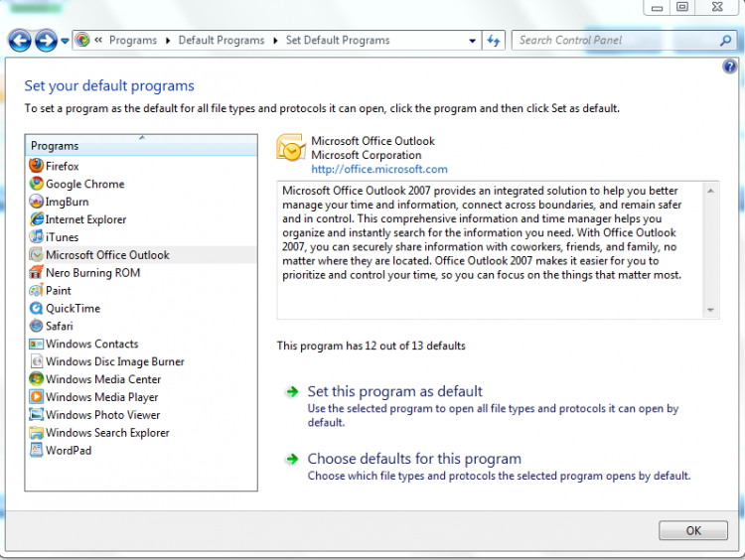Open the office.microsoft.com link
Viewport: 745px width, 560px height.
pos(379,169)
